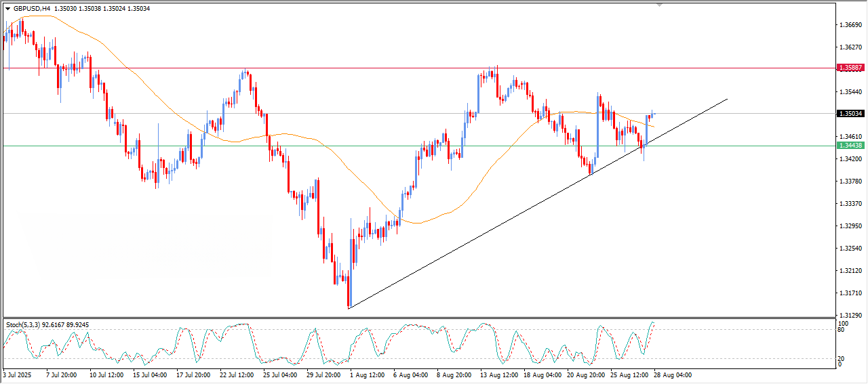The height and width of the screenshot is (384, 868).
Task: Click price scale value 1.33780
Action: coord(850,182)
